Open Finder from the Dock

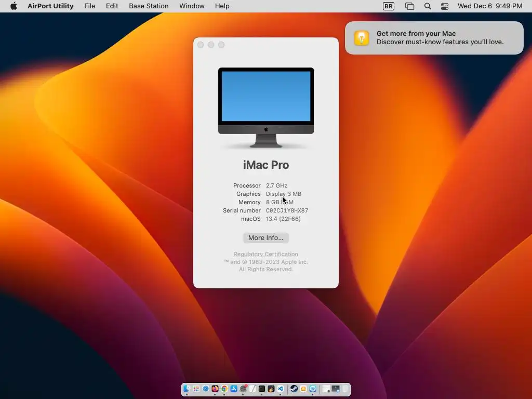[187, 389]
